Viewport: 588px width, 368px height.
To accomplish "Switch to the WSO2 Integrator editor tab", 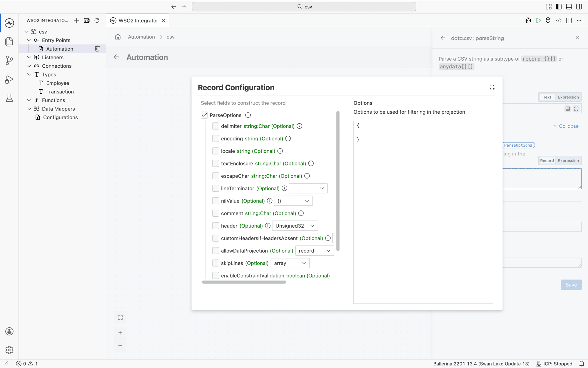I will click(138, 21).
